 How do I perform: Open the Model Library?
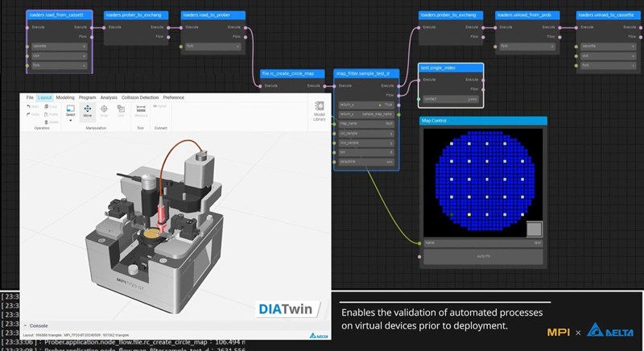320,111
